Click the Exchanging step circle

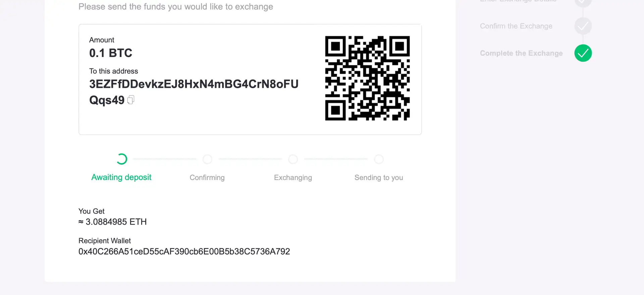(293, 159)
